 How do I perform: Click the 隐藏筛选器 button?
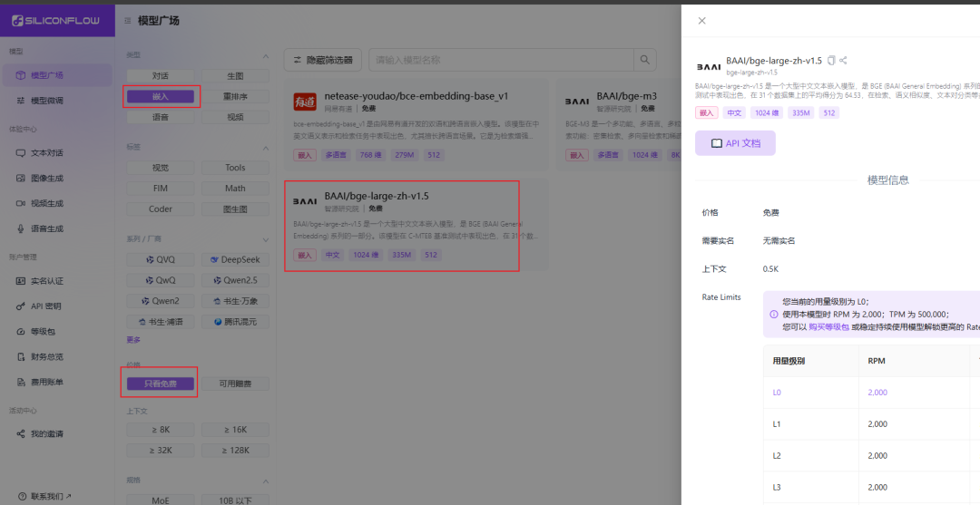[x=322, y=60]
